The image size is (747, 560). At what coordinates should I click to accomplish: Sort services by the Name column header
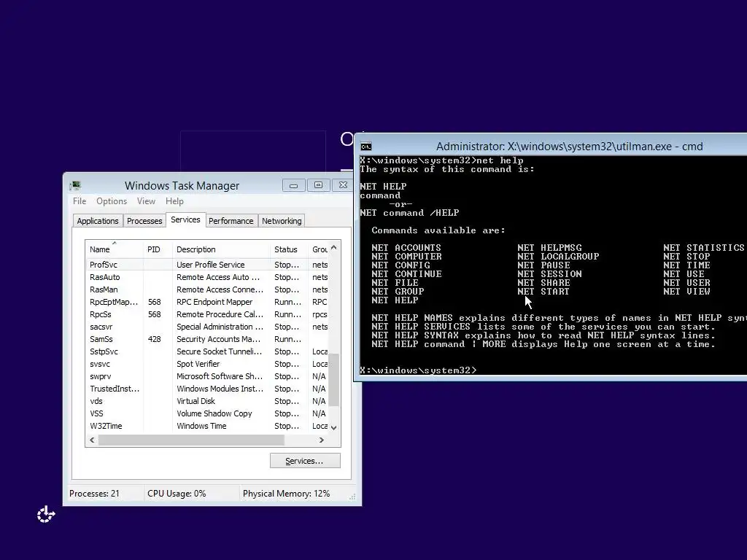pyautogui.click(x=115, y=249)
